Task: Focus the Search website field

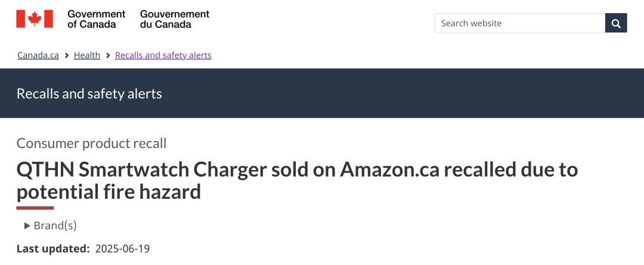Action: (519, 23)
